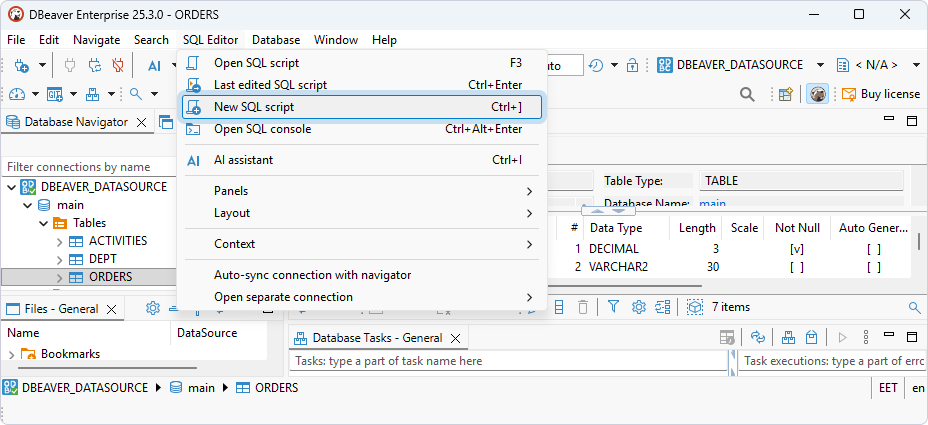Open the dashboard gauge icon
This screenshot has height=425, width=928.
pyautogui.click(x=17, y=94)
